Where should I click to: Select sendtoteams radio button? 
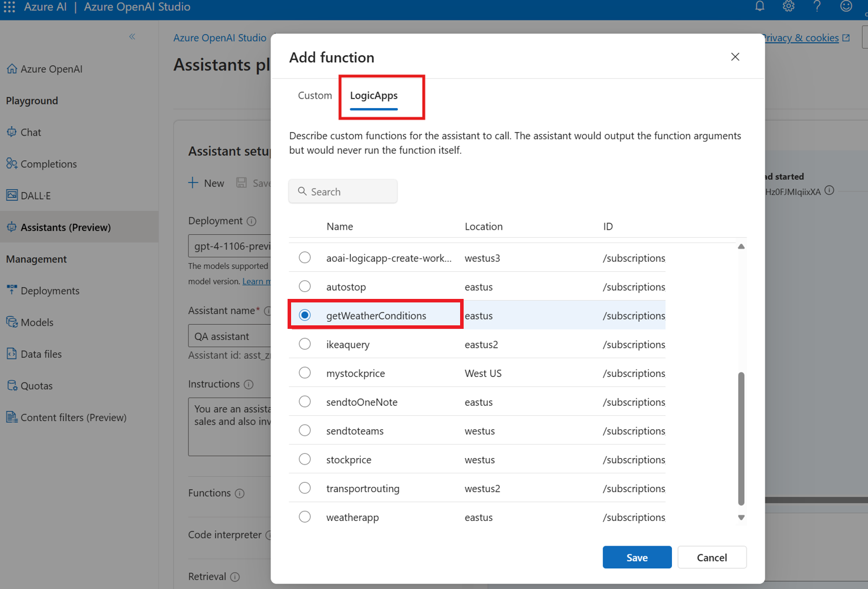coord(305,430)
